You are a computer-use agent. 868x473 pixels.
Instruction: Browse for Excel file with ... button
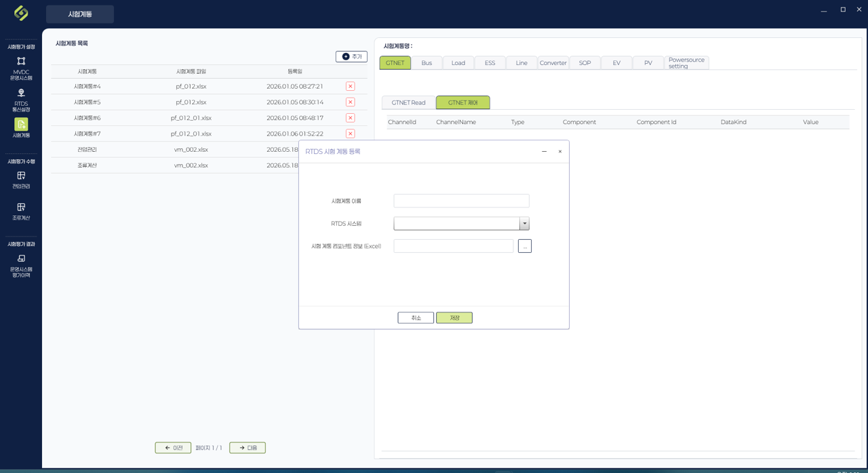click(x=525, y=246)
